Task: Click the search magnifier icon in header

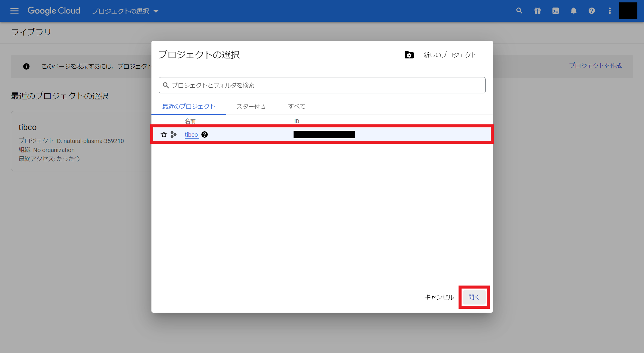Action: [x=519, y=11]
